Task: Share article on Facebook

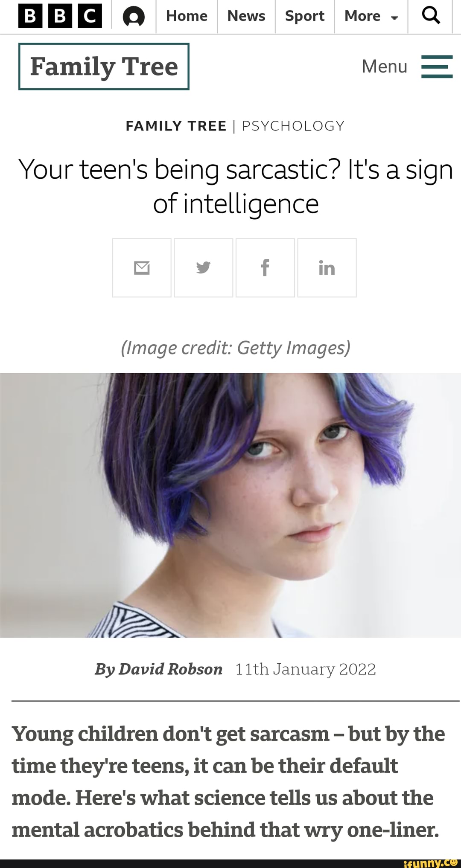Action: pyautogui.click(x=265, y=267)
